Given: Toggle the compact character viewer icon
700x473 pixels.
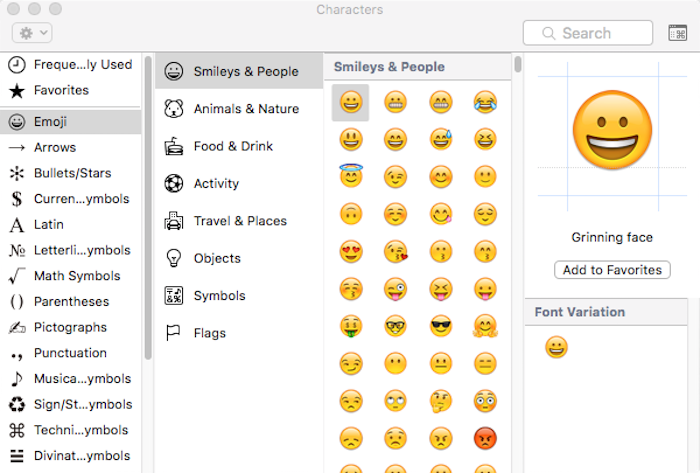Looking at the screenshot, I should (677, 33).
